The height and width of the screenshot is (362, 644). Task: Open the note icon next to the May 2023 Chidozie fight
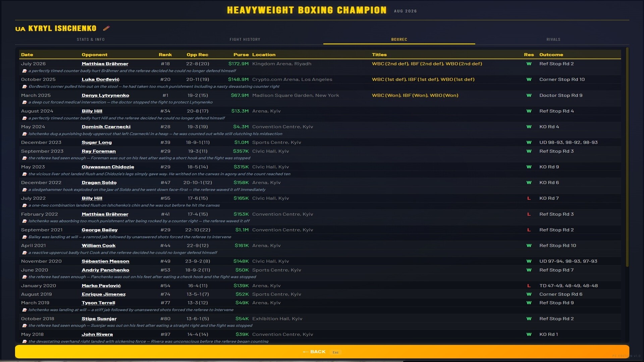[x=25, y=174]
